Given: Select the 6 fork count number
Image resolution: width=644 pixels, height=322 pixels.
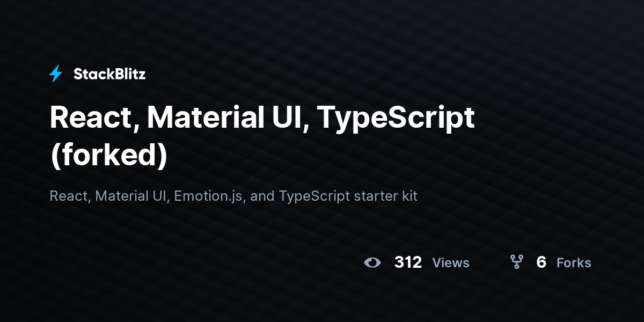Looking at the screenshot, I should [x=541, y=262].
